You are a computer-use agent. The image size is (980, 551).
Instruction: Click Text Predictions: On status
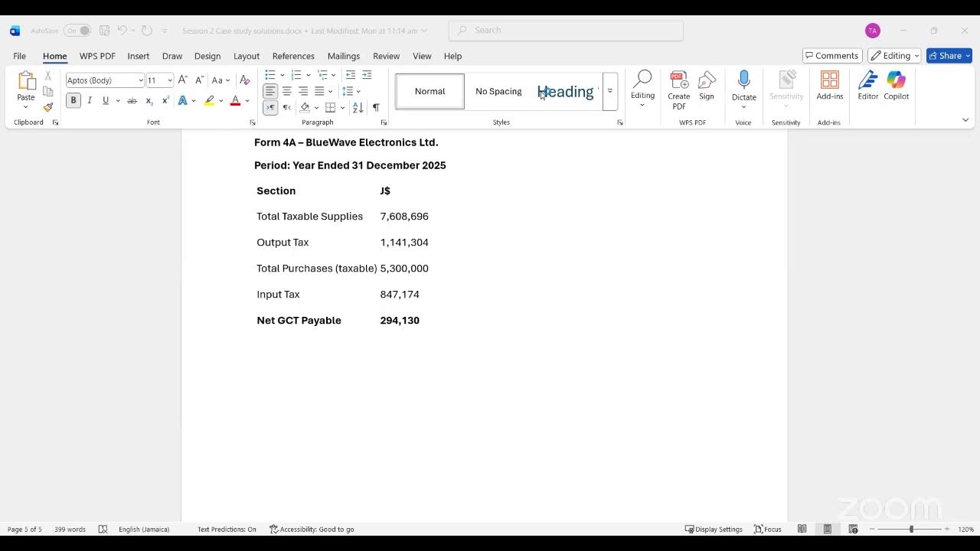point(227,529)
